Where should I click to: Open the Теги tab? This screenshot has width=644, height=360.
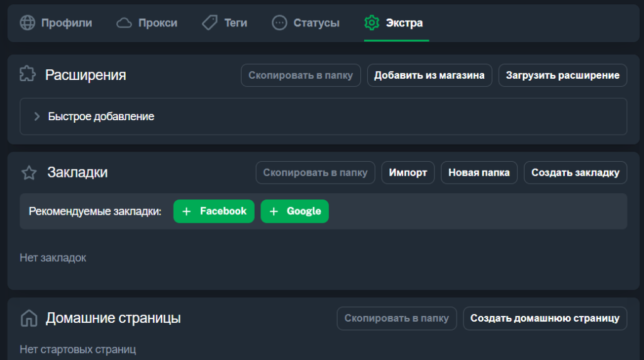(x=225, y=23)
